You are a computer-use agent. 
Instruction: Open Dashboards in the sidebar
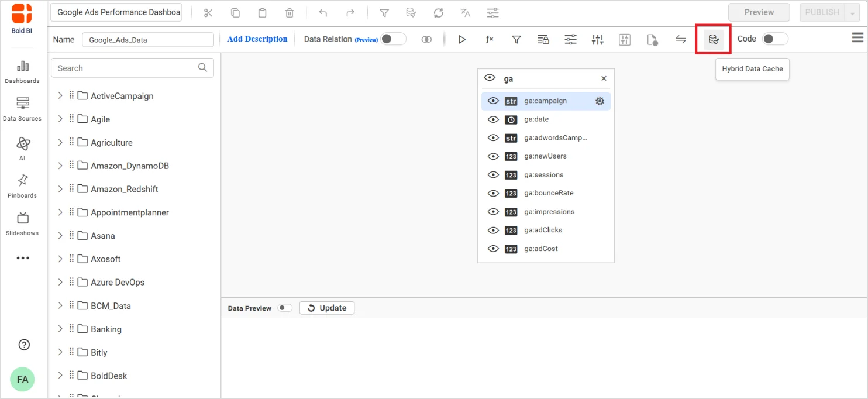click(x=22, y=71)
